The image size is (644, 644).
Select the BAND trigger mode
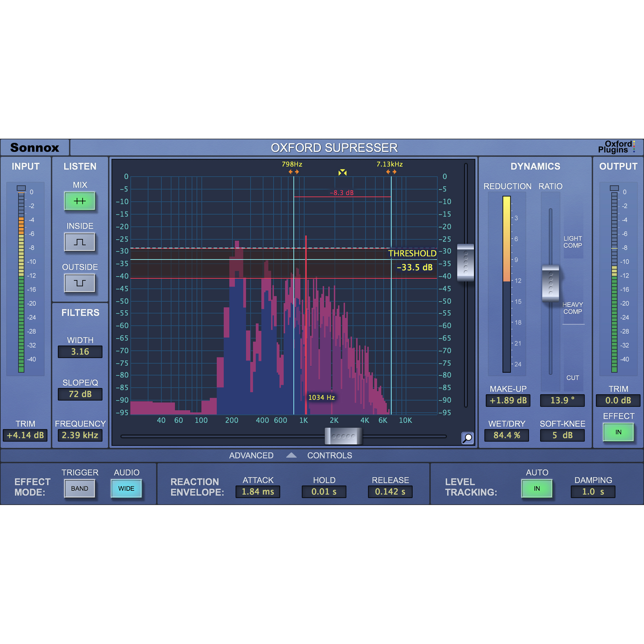[x=80, y=489]
